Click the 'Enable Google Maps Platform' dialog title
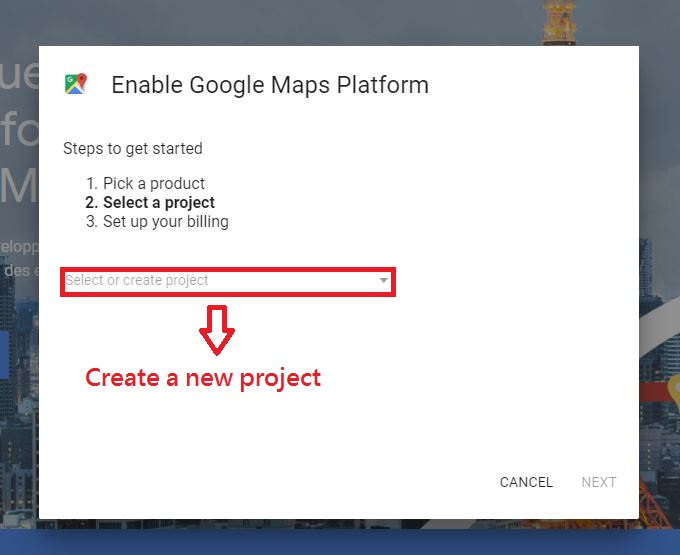The height and width of the screenshot is (555, 680). (270, 85)
